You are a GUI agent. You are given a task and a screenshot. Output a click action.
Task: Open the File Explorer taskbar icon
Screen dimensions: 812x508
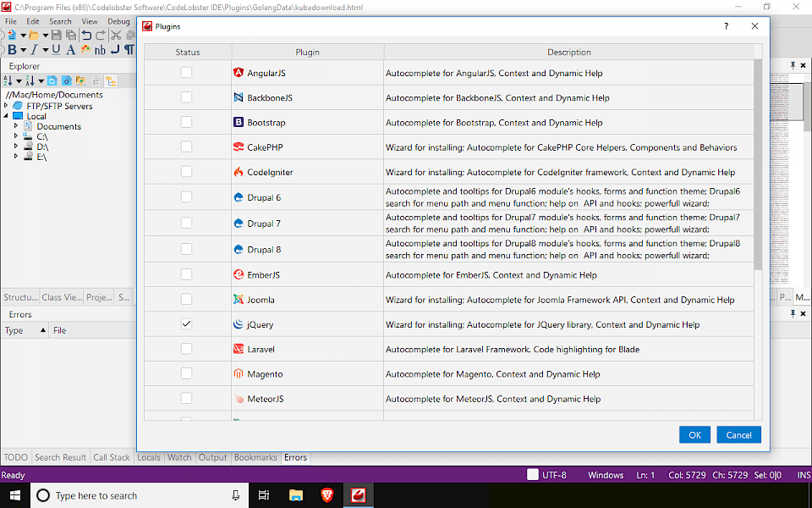click(296, 495)
